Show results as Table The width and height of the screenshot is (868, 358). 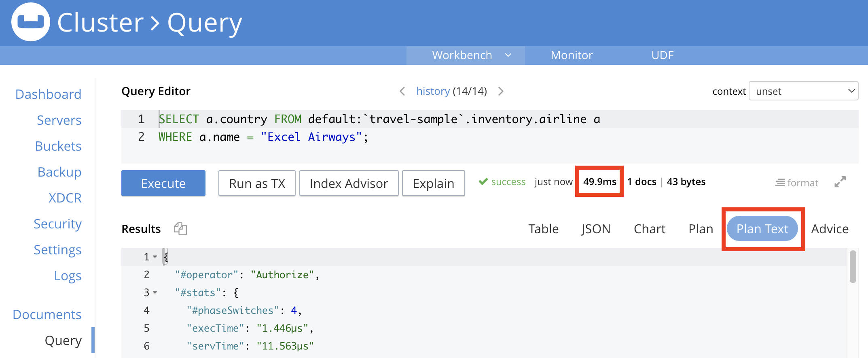coord(543,229)
